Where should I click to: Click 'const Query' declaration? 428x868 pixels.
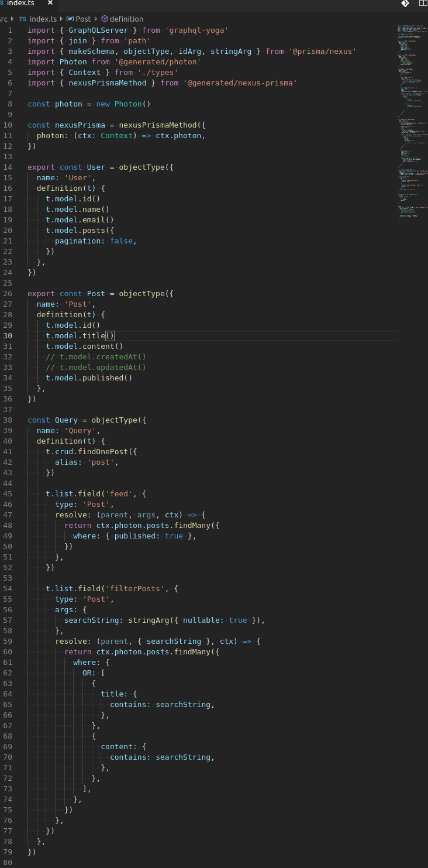(x=53, y=420)
